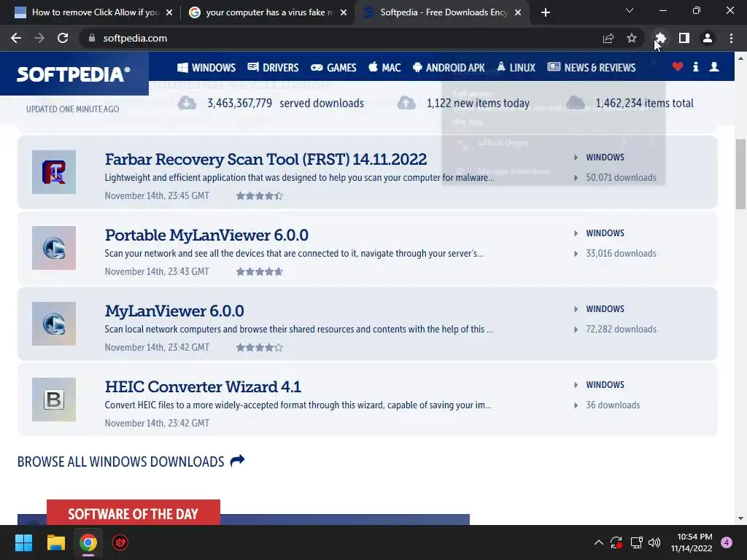
Task: Open the Drivers category menu
Action: click(273, 68)
